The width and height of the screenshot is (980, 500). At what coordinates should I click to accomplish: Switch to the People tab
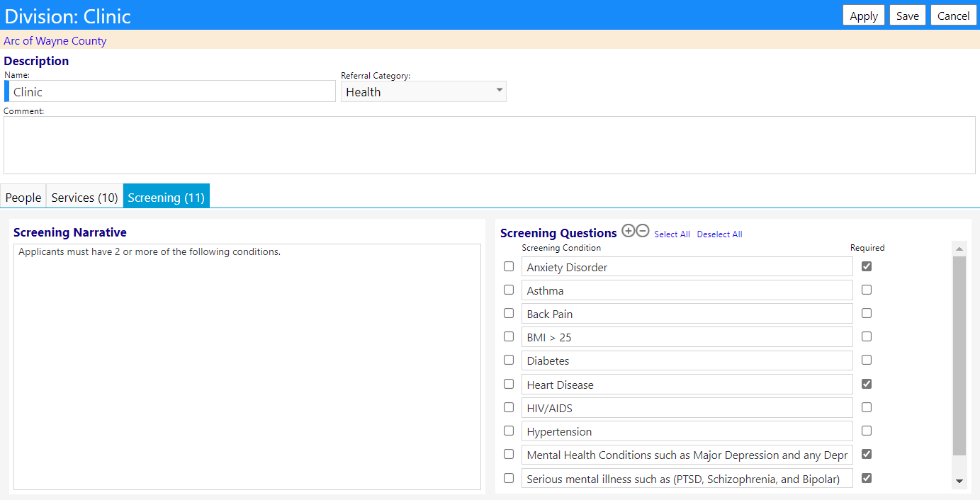[23, 197]
